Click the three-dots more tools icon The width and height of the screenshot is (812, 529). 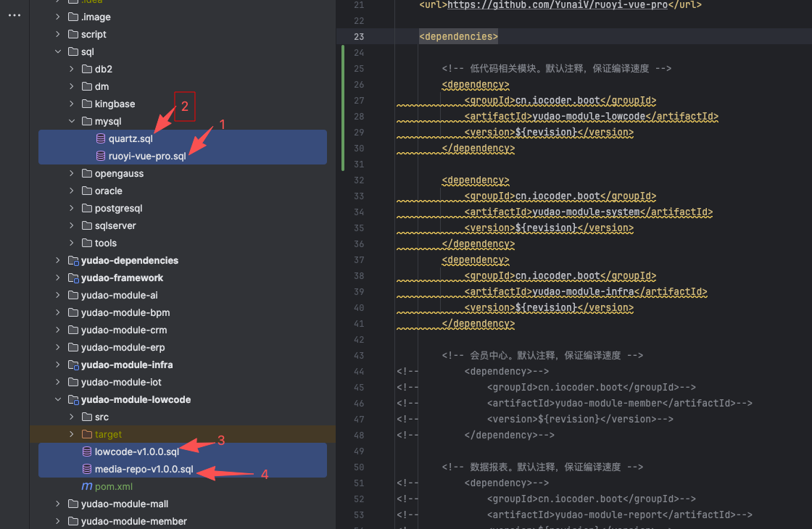14,16
